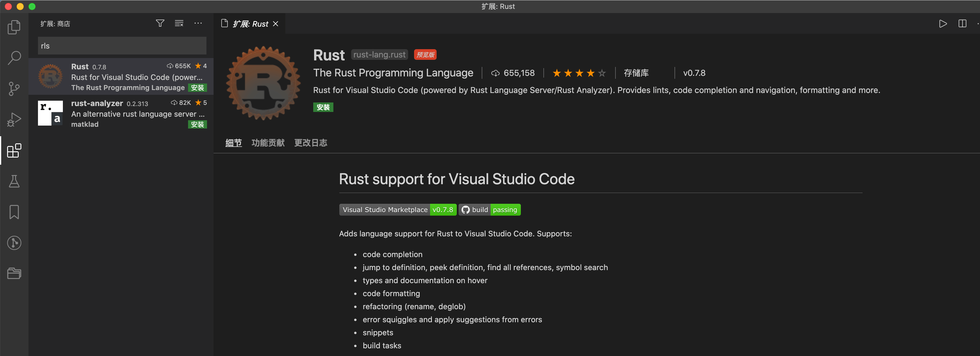Open the Explorer files icon
The image size is (980, 356).
click(x=14, y=27)
